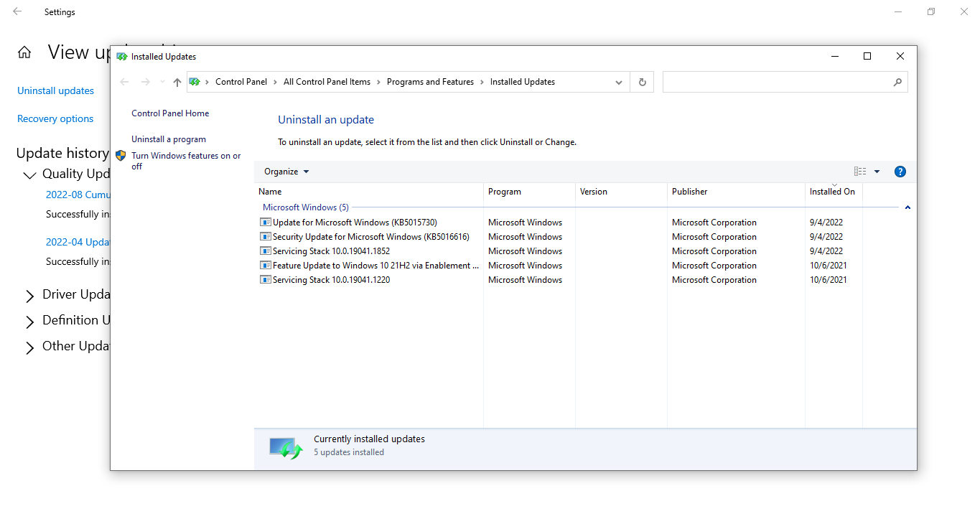This screenshot has height=519, width=980.
Task: Sort by Version column header
Action: point(621,192)
